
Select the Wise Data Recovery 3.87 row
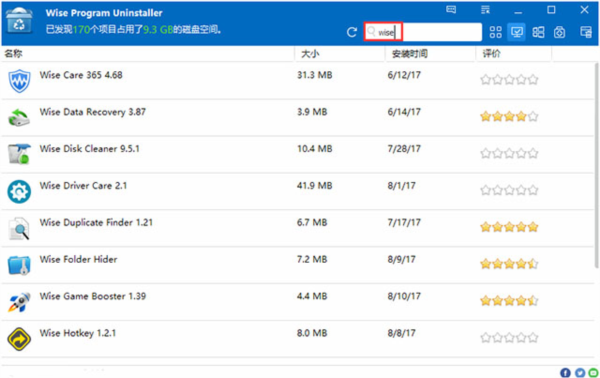point(298,117)
